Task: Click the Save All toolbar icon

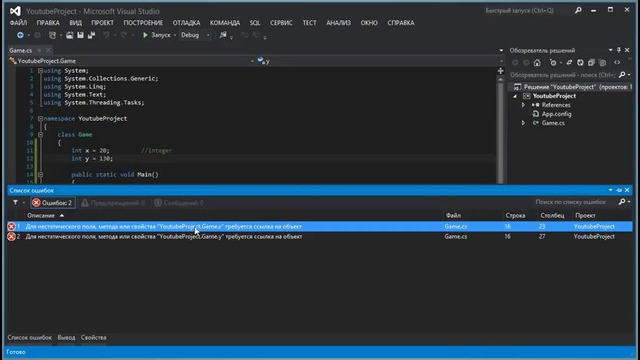Action: pos(91,36)
